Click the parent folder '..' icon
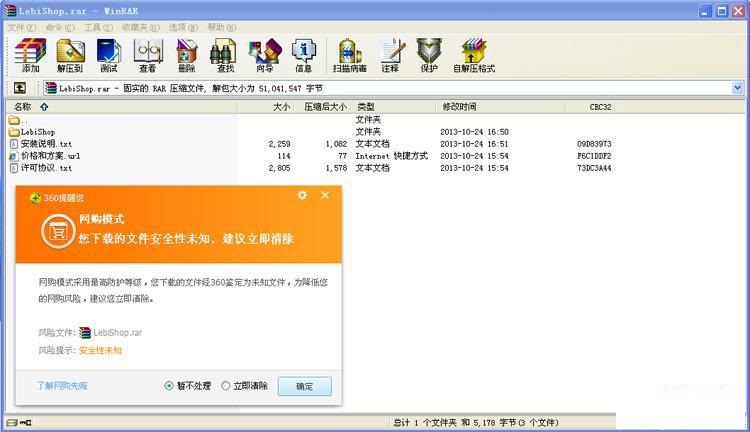 (14, 120)
